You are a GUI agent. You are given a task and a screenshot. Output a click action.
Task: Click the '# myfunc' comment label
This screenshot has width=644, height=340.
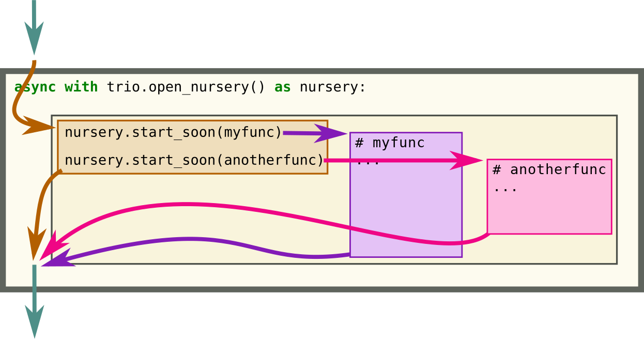[x=390, y=143]
